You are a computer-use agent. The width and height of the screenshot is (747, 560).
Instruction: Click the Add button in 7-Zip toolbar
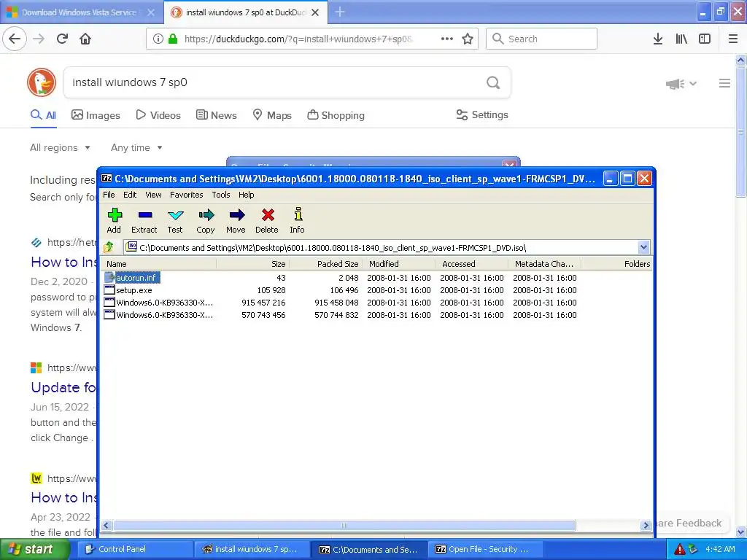pyautogui.click(x=115, y=220)
